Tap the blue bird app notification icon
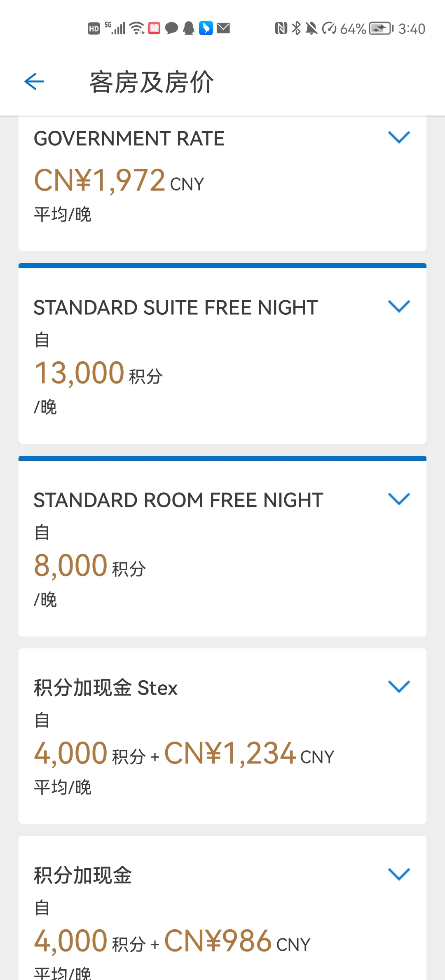 [206, 28]
